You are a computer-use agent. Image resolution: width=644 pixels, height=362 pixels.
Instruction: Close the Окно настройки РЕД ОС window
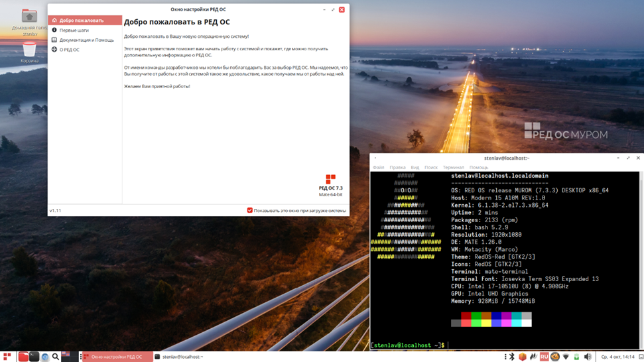(x=342, y=9)
